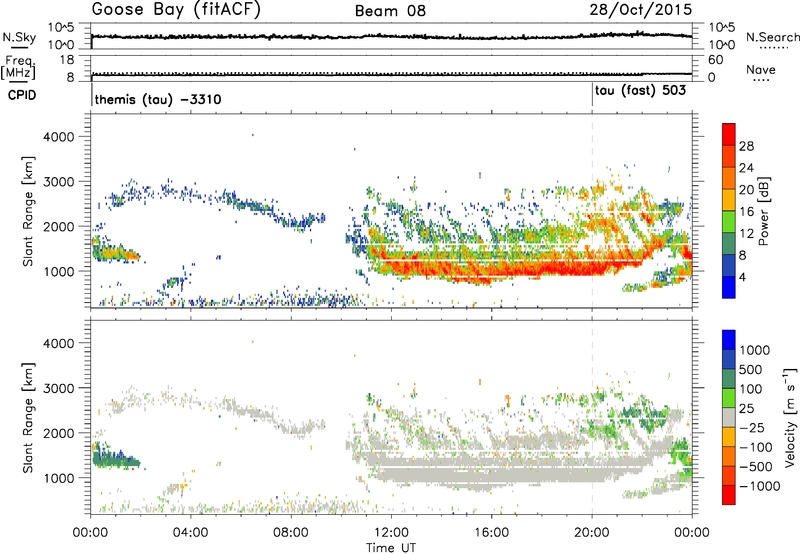Click the "4000" tick on the power panel
Image resolution: width=800 pixels, height=554 pixels.
[x=59, y=137]
